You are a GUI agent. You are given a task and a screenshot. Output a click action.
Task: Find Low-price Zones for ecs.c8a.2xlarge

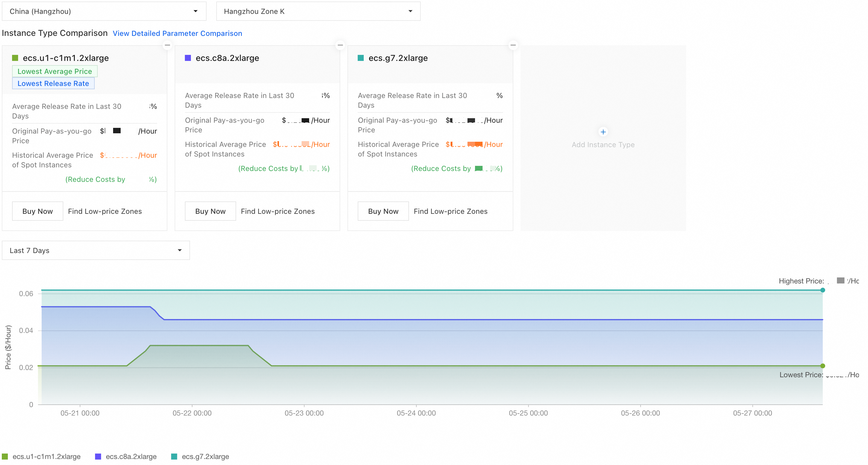278,211
